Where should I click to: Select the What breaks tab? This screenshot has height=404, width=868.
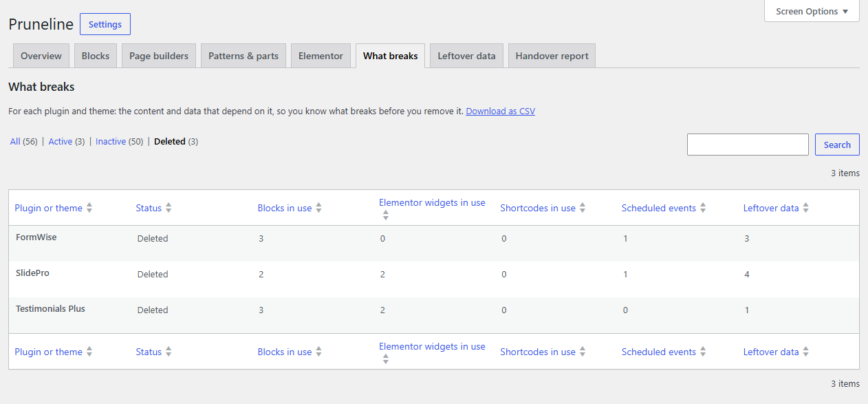coord(390,56)
